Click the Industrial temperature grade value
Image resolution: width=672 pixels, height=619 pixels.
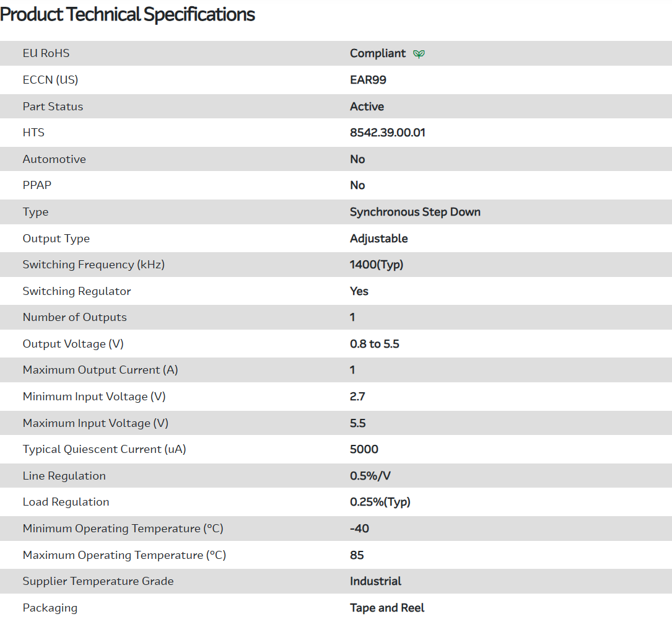(375, 581)
